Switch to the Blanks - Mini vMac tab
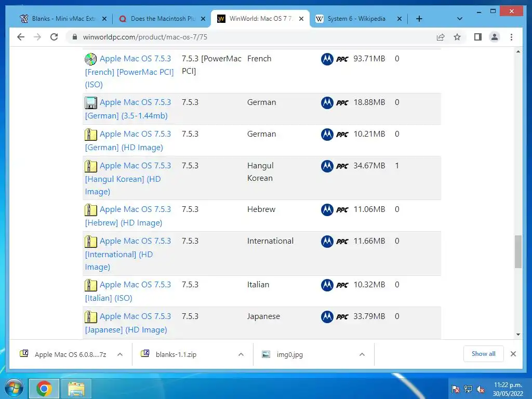The image size is (532, 399). point(63,19)
